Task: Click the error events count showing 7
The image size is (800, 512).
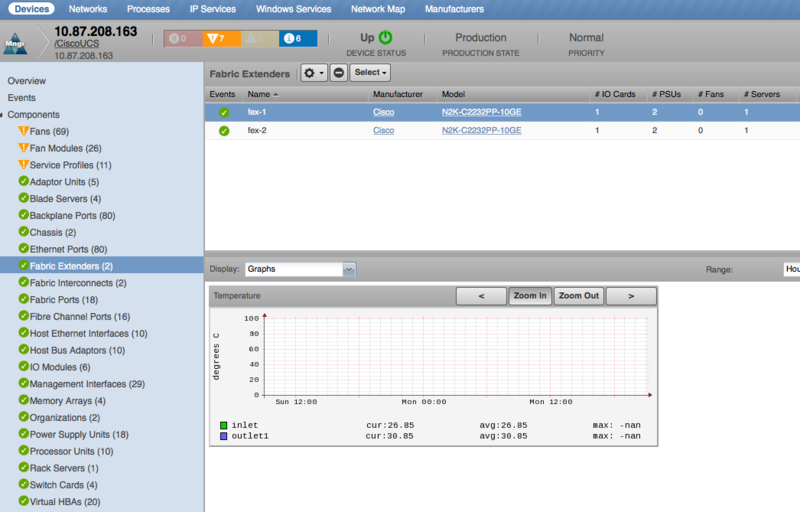Action: (x=221, y=38)
